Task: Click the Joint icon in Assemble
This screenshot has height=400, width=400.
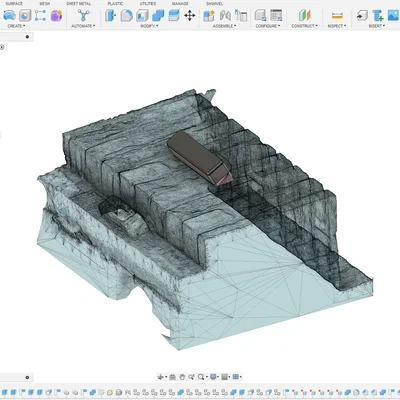Action: pyautogui.click(x=225, y=15)
